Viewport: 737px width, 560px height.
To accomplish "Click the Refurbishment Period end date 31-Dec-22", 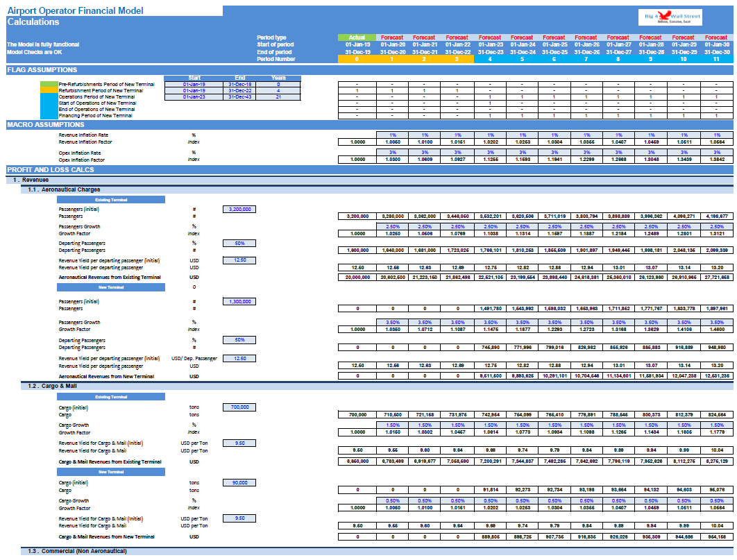I will [x=239, y=91].
